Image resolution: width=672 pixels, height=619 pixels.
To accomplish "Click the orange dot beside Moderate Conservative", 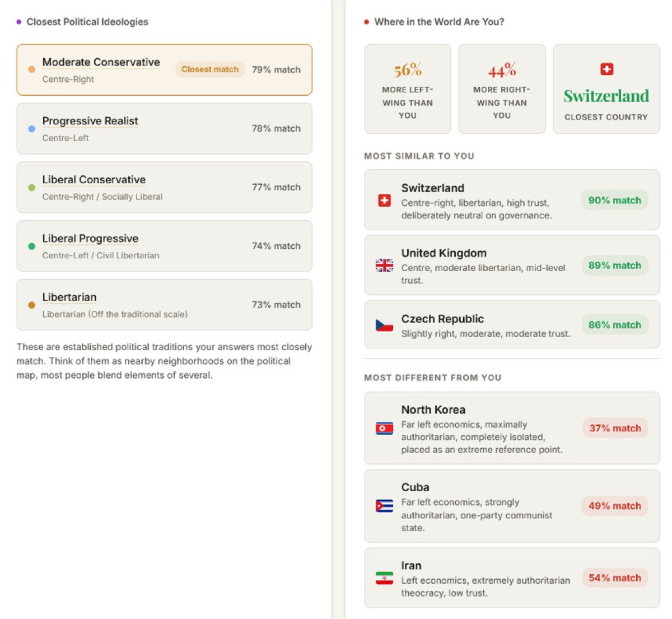I will 32,69.
